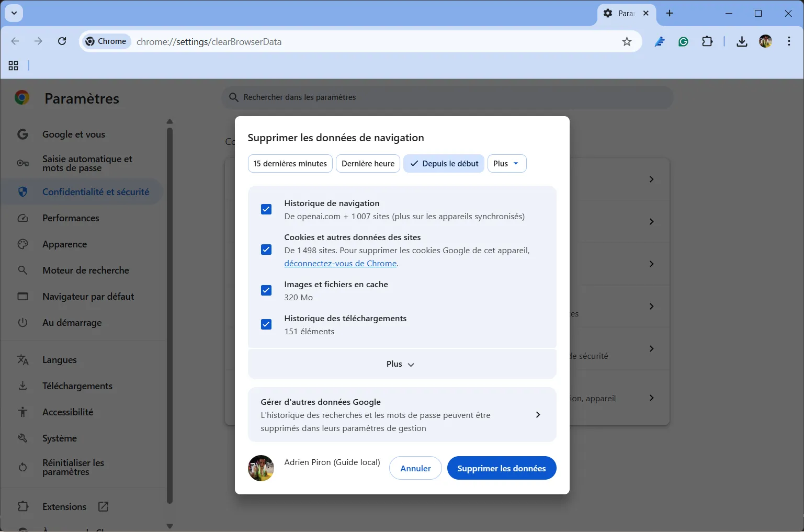Screen dimensions: 804x532
Task: Click the Grammarly extension icon
Action: pos(683,41)
